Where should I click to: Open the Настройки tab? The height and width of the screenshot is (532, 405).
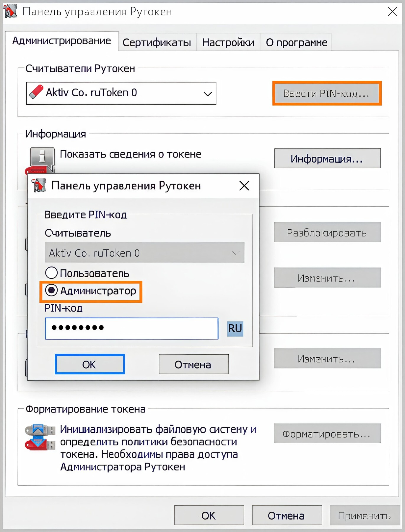click(x=228, y=43)
